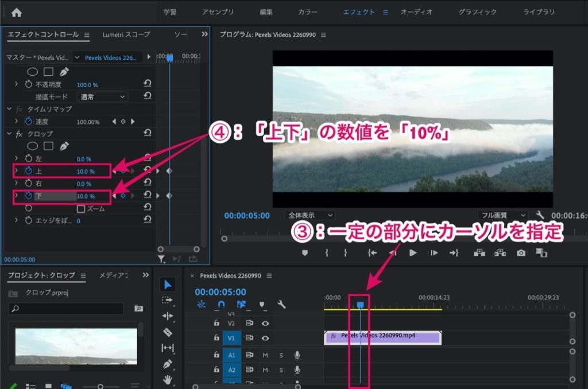Switch to カラー workspace

[x=308, y=12]
